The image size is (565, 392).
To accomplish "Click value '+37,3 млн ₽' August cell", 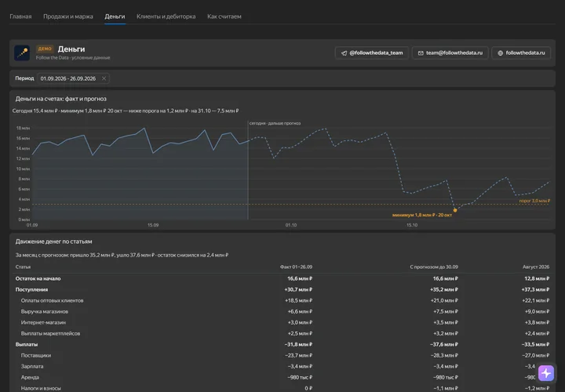I will pyautogui.click(x=535, y=289).
